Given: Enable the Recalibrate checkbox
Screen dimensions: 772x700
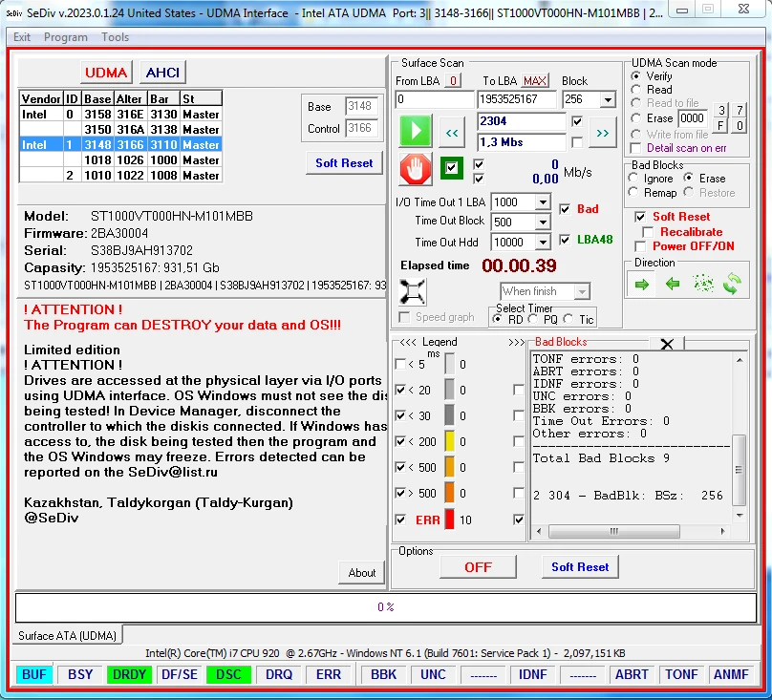Looking at the screenshot, I should click(648, 232).
